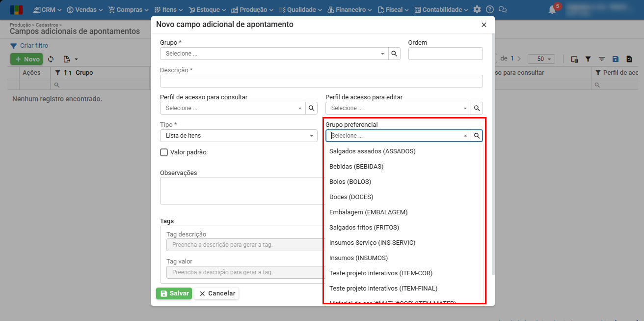
Task: Click the help question mark icon
Action: 489,10
